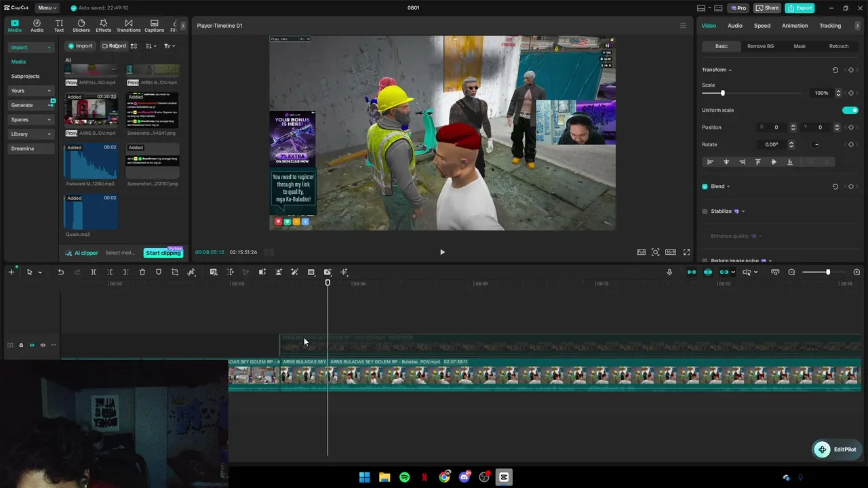
Task: Zoom out the timeline with minus icon
Action: [791, 272]
